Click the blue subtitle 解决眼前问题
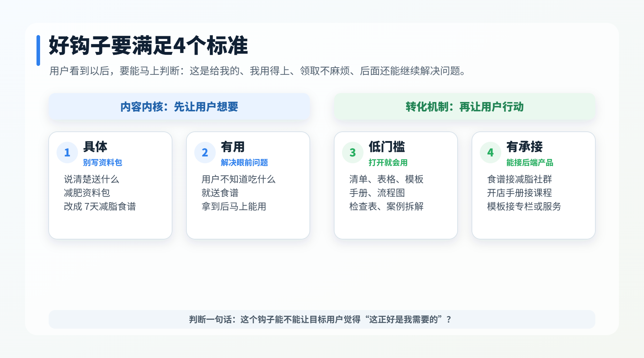This screenshot has width=644, height=358. [x=244, y=163]
